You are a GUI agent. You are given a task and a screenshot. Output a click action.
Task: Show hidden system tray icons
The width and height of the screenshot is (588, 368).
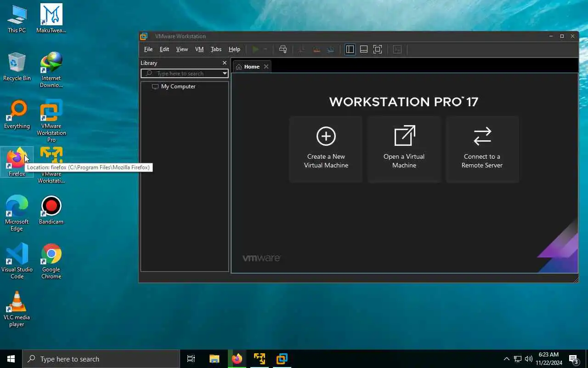(507, 359)
